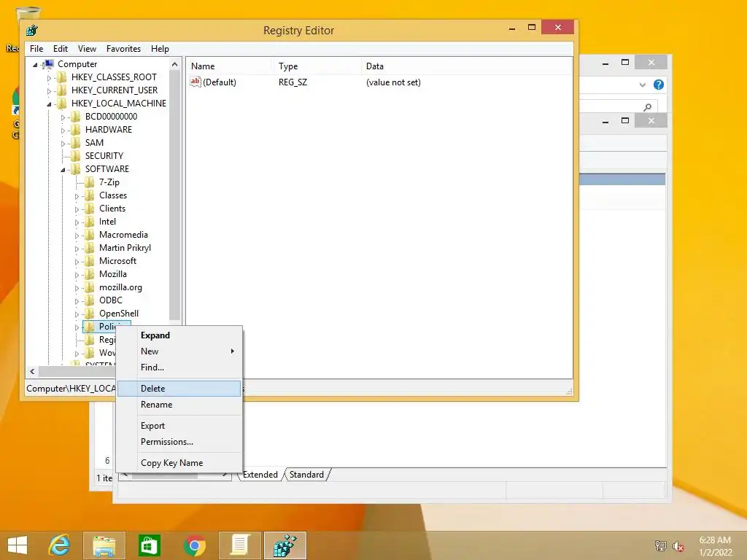Viewport: 747px width, 560px height.
Task: Click the (Default) string value icon
Action: [196, 82]
